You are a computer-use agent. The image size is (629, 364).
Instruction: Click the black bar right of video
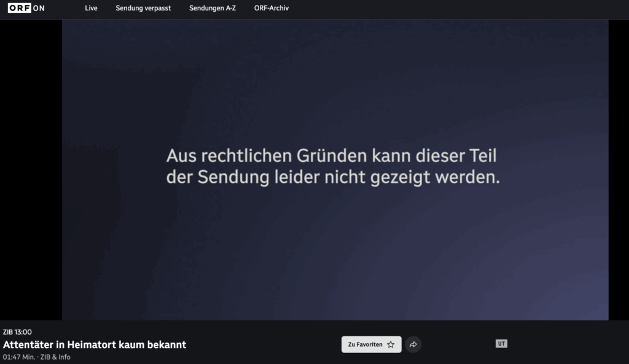point(619,169)
